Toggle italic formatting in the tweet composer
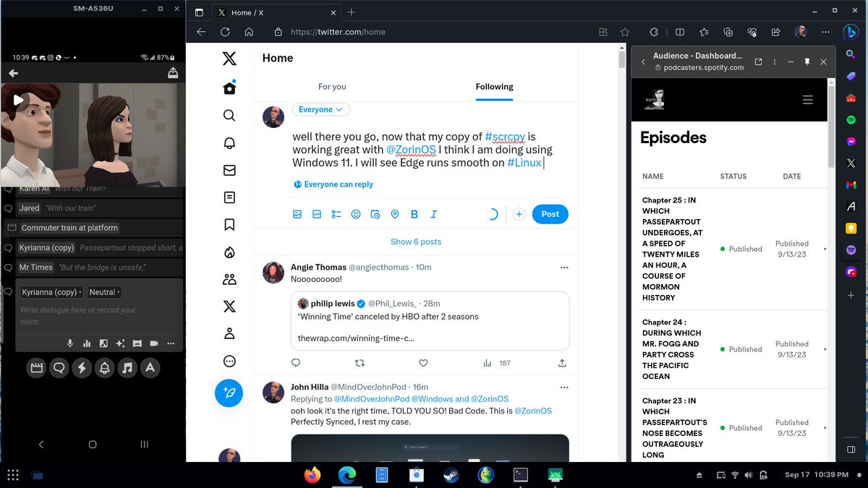The image size is (868, 488). click(x=433, y=214)
